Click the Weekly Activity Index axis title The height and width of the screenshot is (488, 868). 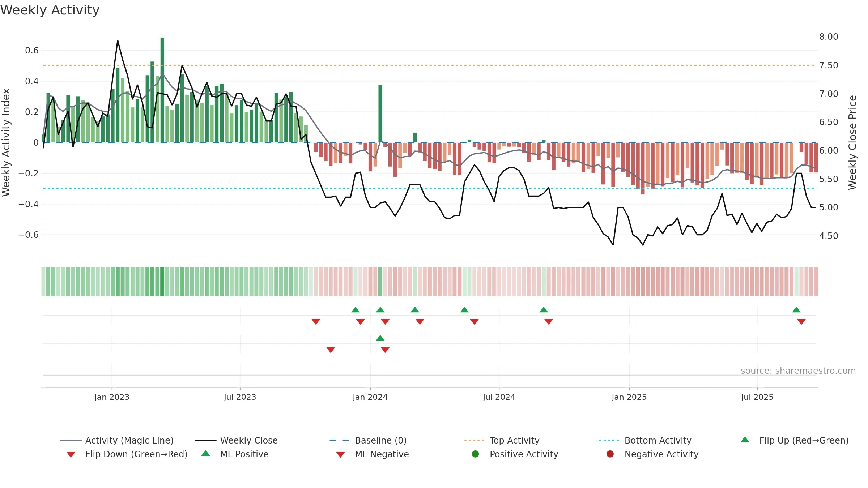point(6,142)
